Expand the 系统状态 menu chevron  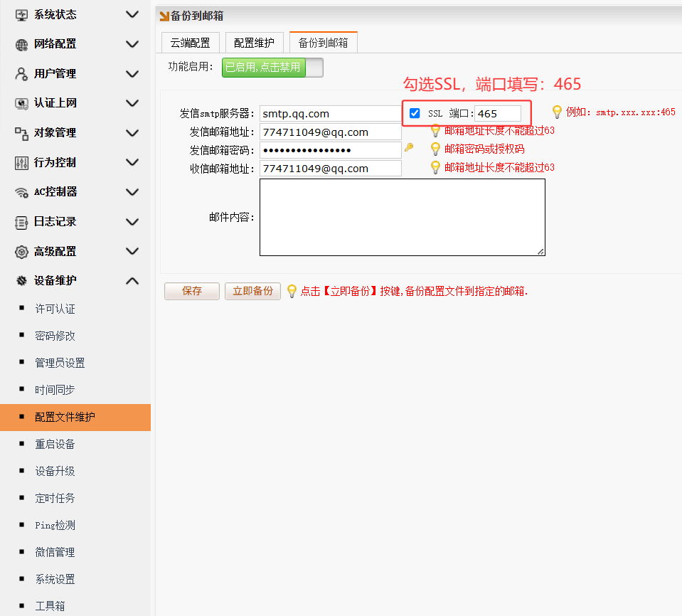pyautogui.click(x=132, y=14)
